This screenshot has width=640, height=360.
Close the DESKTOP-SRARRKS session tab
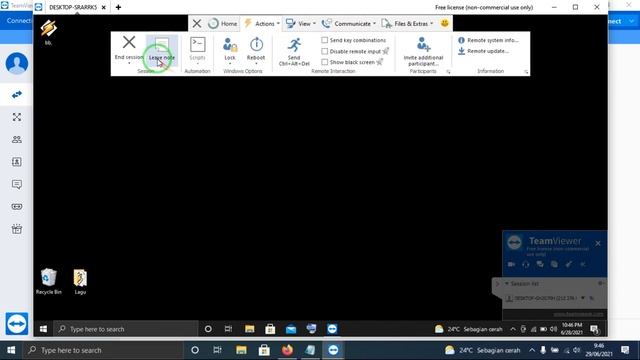point(104,7)
